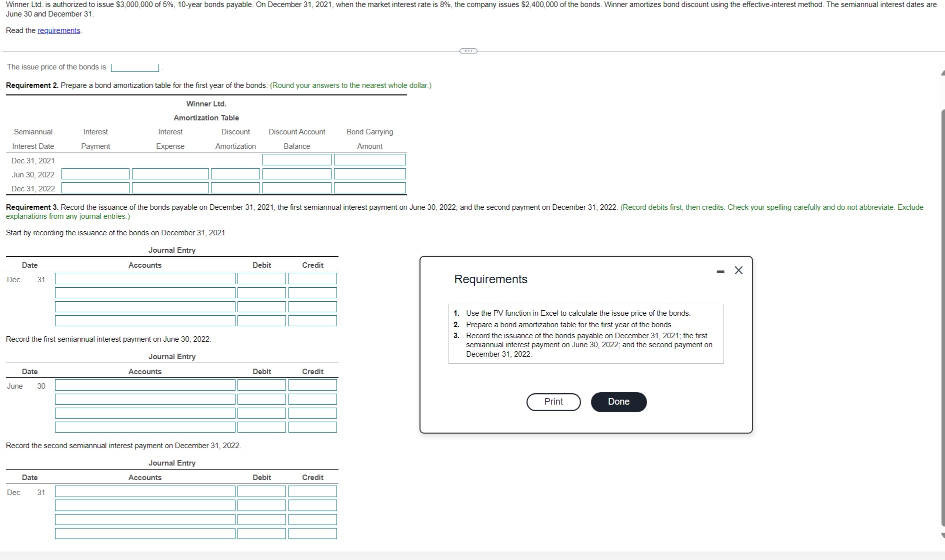Select Dec 31, 2021 Bond Carrying Amount field
This screenshot has width=945, height=560.
[x=370, y=160]
